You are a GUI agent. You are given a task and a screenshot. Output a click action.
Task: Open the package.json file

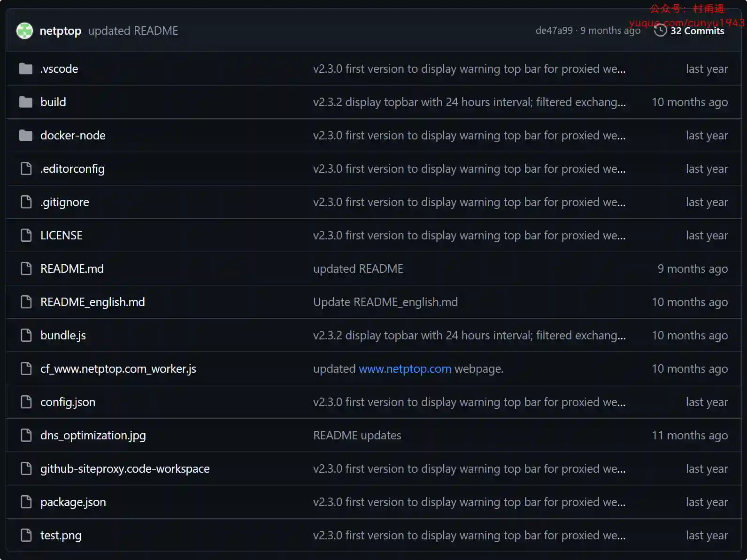coord(73,502)
